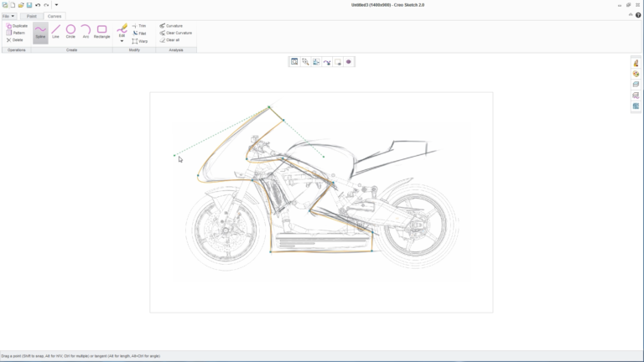The width and height of the screenshot is (644, 362).
Task: Click the image display view-toolbar icon
Action: (316, 61)
